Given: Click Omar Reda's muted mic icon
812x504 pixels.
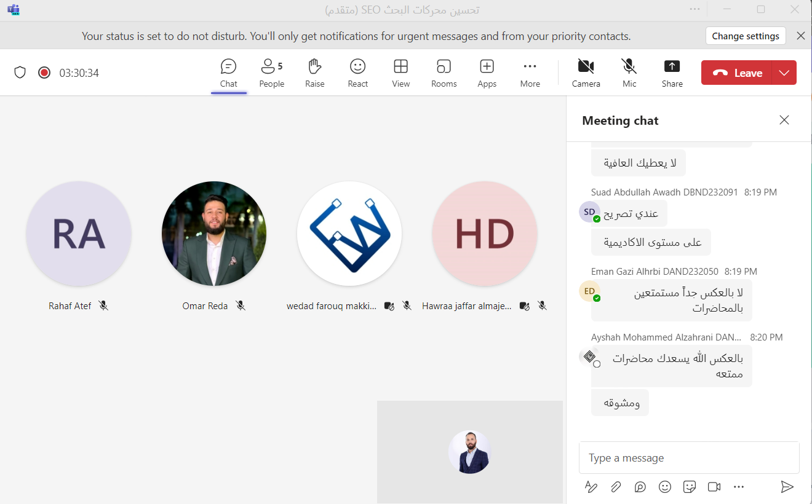Looking at the screenshot, I should [241, 305].
